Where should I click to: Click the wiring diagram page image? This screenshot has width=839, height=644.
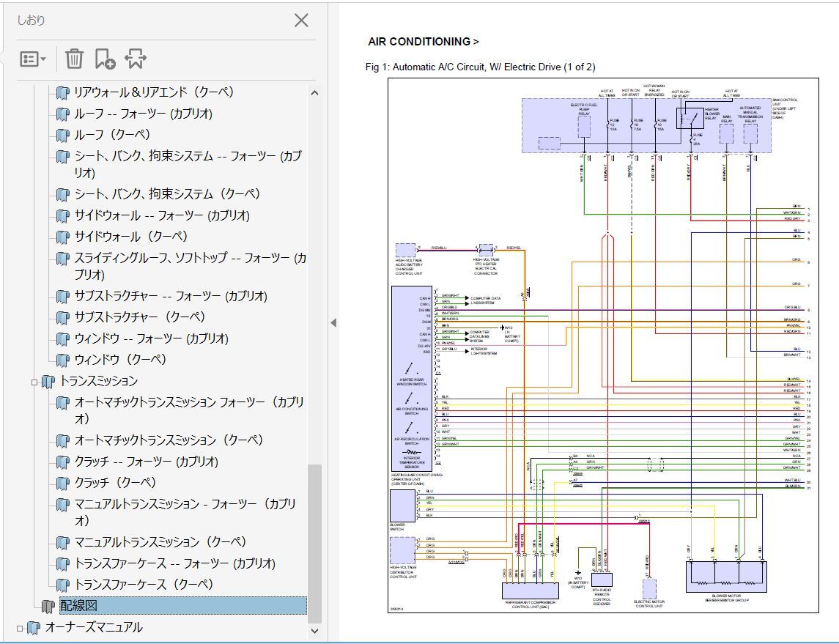[602, 344]
